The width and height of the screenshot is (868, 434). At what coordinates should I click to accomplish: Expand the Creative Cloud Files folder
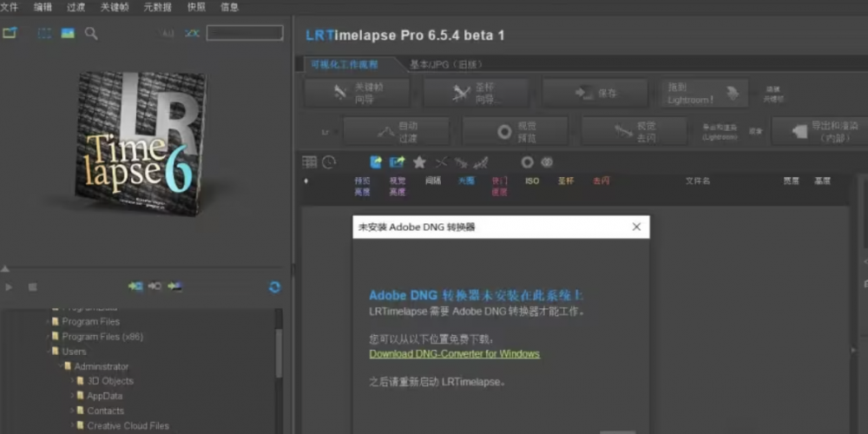tap(73, 425)
